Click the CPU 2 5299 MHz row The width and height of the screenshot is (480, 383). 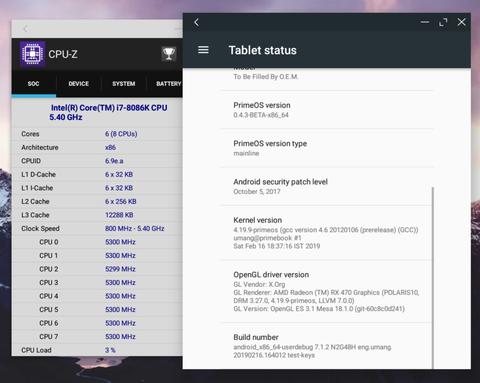(97, 269)
